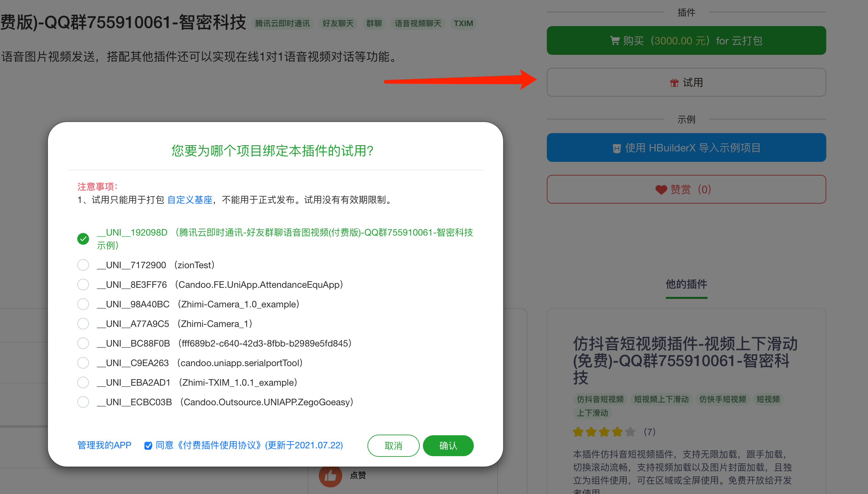Click the 试用 trial button
Screen dimensions: 868x494
[x=686, y=82]
